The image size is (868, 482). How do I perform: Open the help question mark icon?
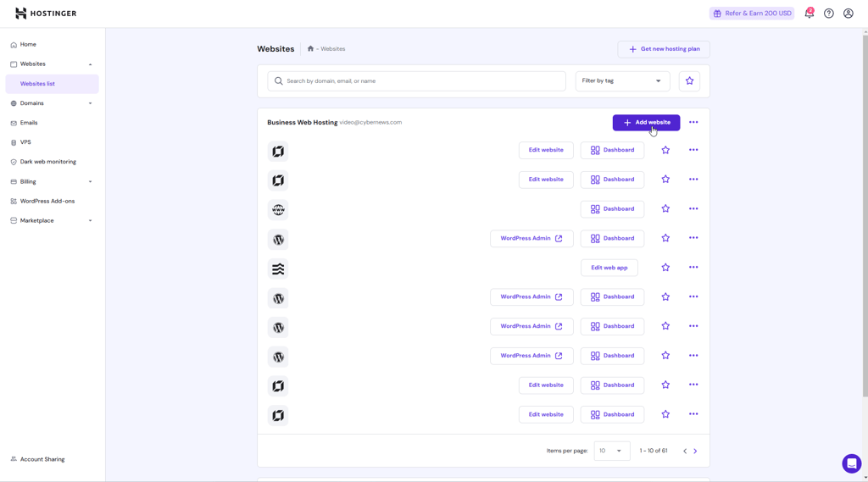(x=829, y=14)
